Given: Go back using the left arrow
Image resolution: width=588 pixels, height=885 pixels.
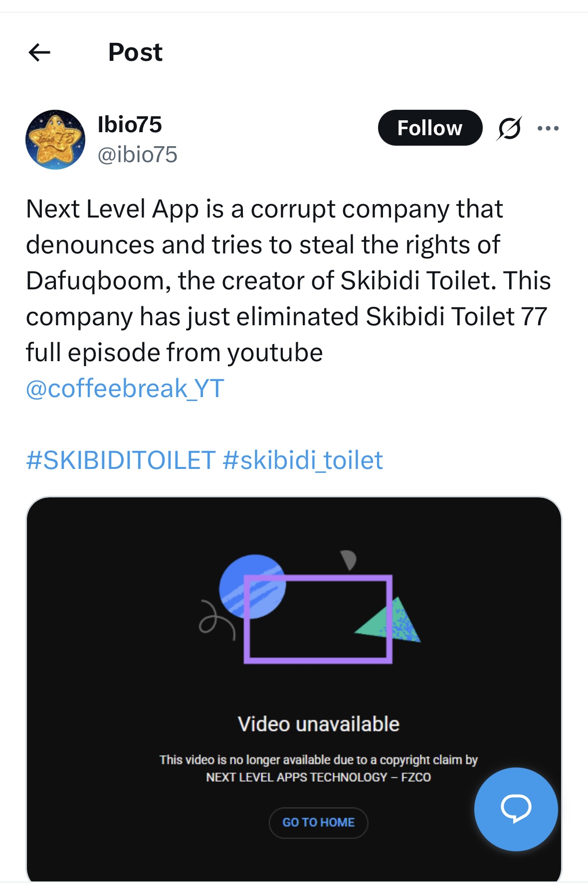Looking at the screenshot, I should coord(40,52).
